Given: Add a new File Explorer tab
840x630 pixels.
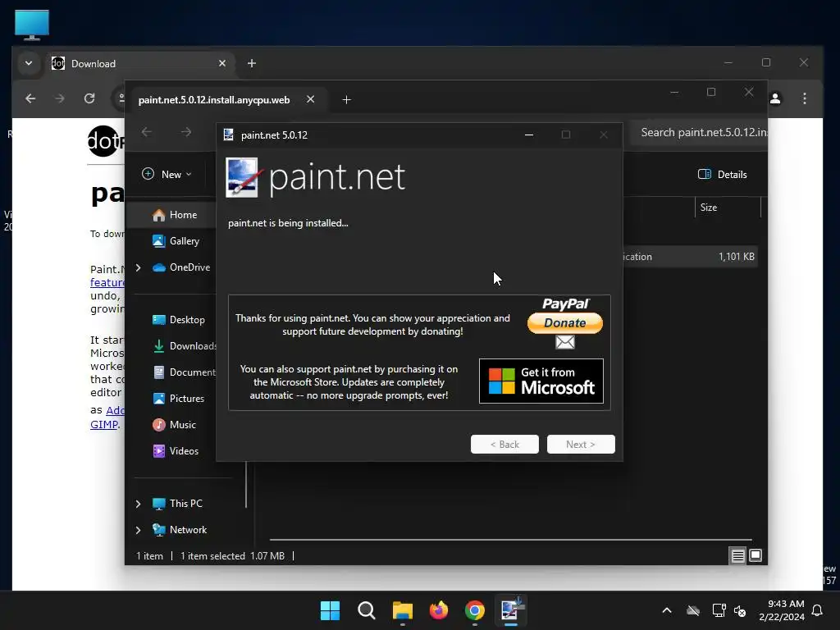Looking at the screenshot, I should tap(347, 99).
